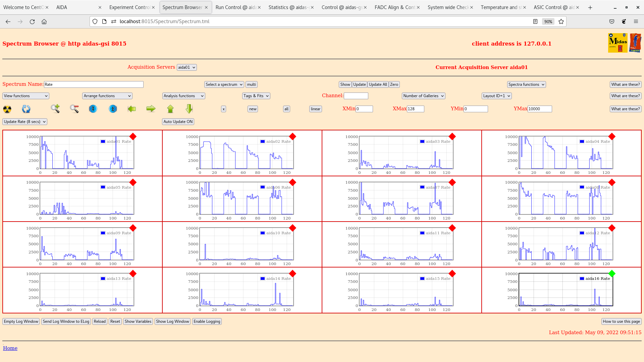Click into the Spectrum Name input field
This screenshot has width=644, height=362.
94,84
